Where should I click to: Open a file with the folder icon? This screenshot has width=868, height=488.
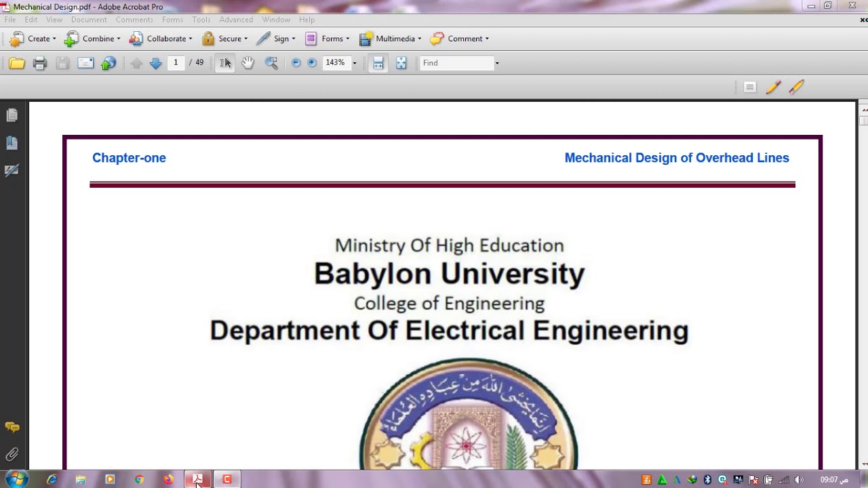tap(17, 63)
